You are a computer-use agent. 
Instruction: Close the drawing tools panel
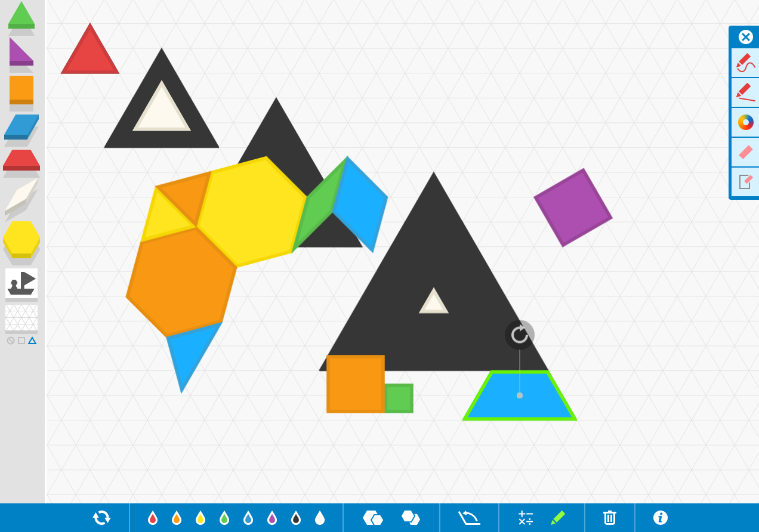tap(745, 37)
